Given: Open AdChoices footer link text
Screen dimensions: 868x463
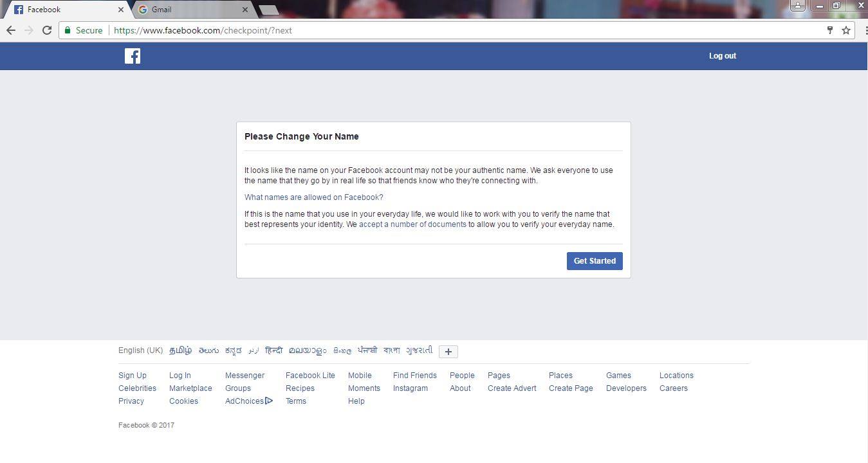Looking at the screenshot, I should coord(245,401).
